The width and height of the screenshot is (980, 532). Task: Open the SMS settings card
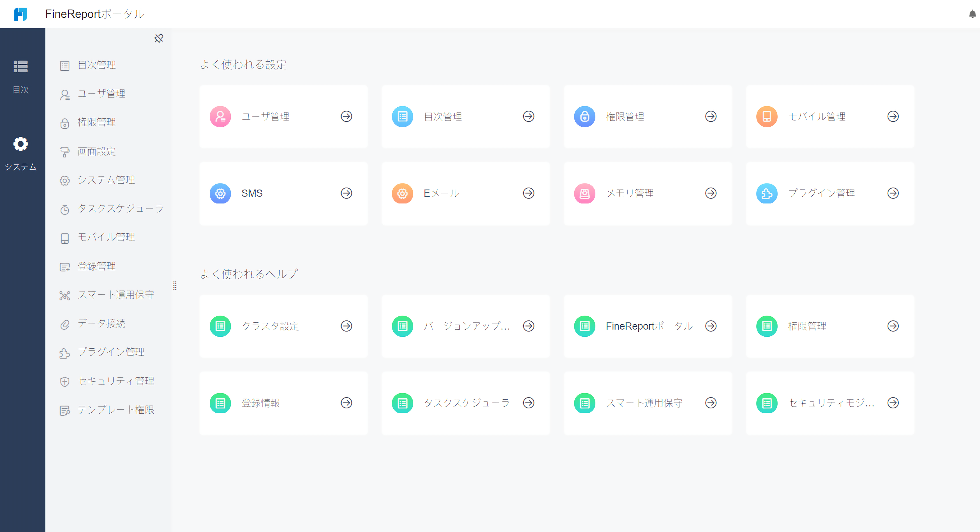(x=283, y=193)
